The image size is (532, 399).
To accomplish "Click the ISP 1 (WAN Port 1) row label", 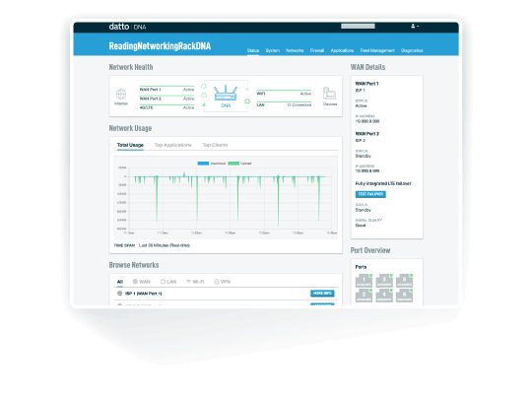I will (x=144, y=294).
